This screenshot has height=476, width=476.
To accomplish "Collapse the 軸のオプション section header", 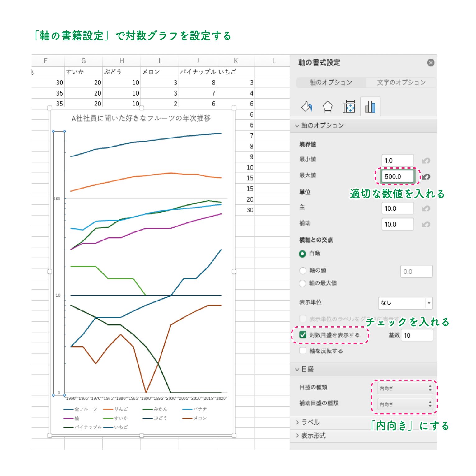I will point(363,125).
